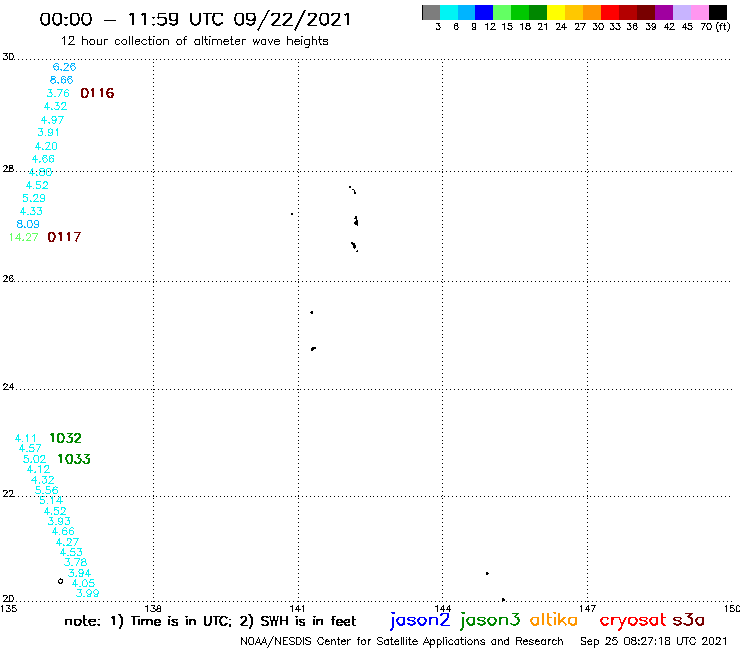Select the 3.91 wave height value
Image resolution: width=740 pixels, height=650 pixels.
click(x=49, y=132)
